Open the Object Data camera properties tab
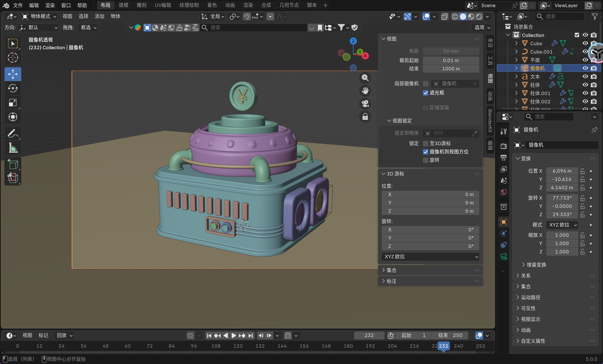 504,256
